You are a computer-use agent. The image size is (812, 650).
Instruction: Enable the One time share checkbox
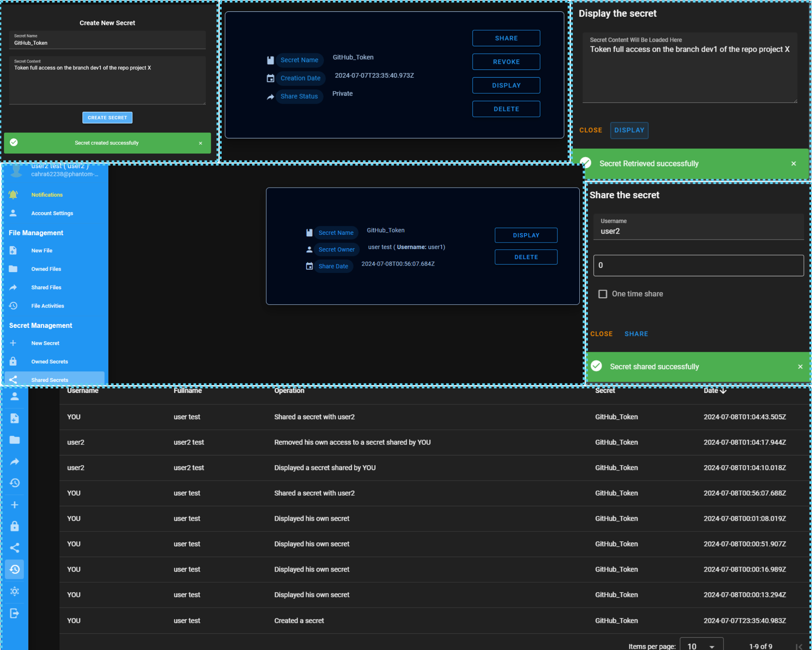pos(603,294)
